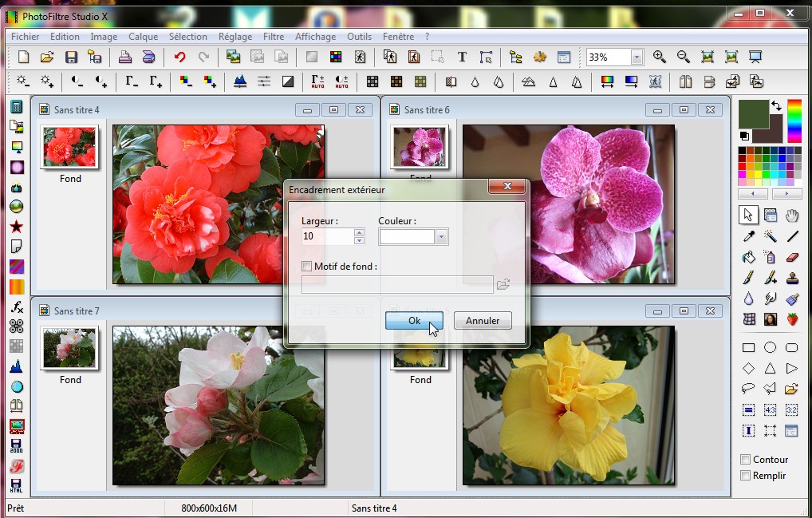Select the Spray can tool

(x=771, y=257)
